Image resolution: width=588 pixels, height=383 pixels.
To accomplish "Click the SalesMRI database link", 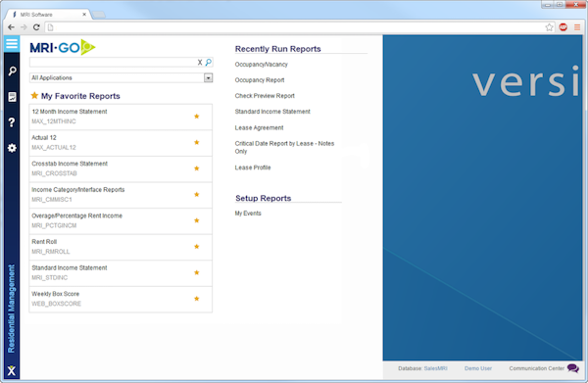I will coord(435,368).
